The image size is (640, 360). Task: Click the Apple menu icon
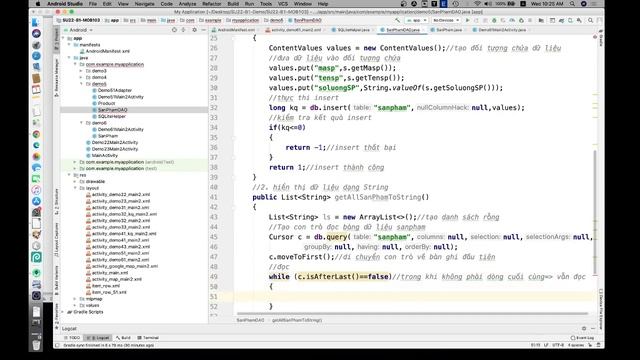(38, 4)
